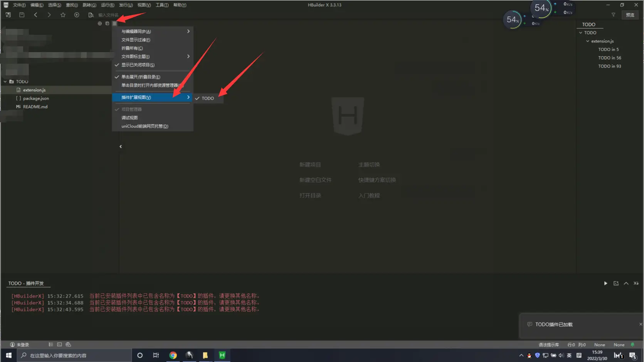Click the outline list icon in status bar
Image resolution: width=644 pixels, height=362 pixels.
(51, 345)
